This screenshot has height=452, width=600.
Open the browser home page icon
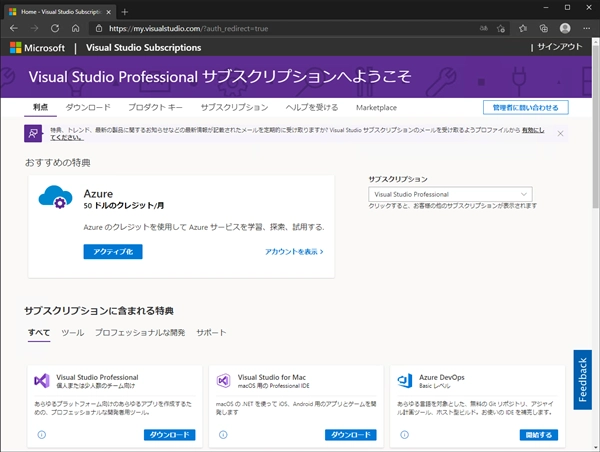[76, 28]
